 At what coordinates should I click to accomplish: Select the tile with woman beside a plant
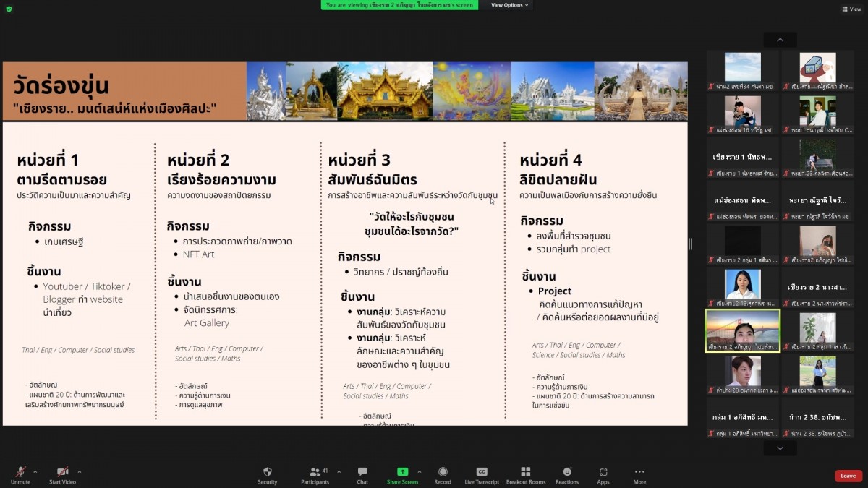817,330
